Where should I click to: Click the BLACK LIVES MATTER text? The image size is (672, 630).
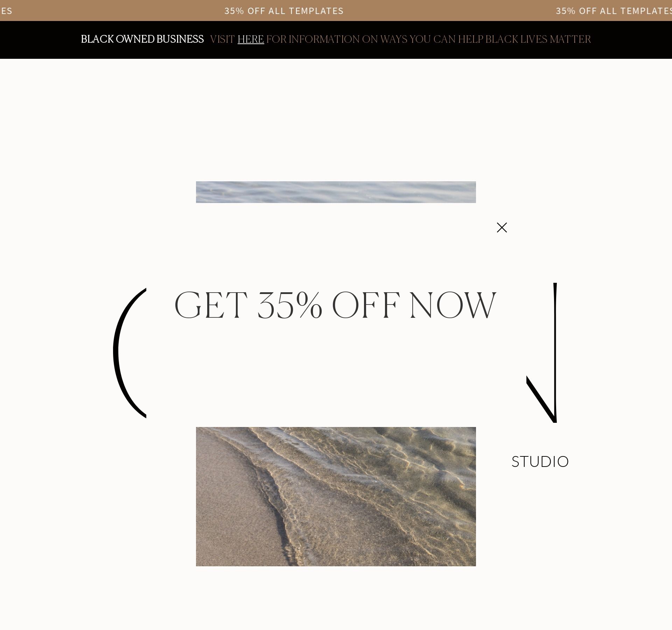[x=538, y=39]
